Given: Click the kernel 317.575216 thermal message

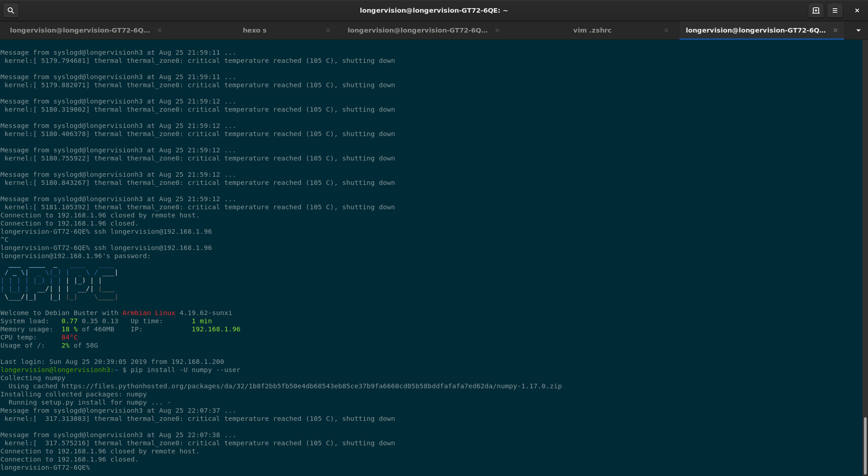Looking at the screenshot, I should tap(200, 443).
